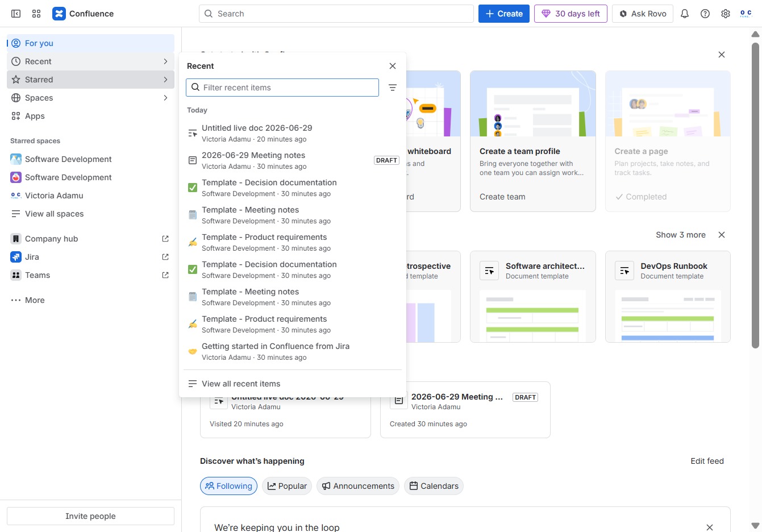Click the Rovo icon on Ask Rovo
The width and height of the screenshot is (762, 532).
pos(623,14)
